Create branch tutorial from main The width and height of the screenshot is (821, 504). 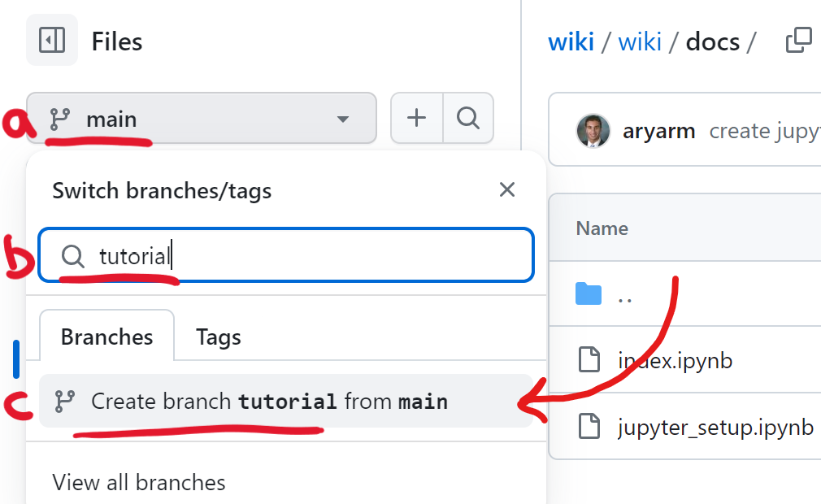click(286, 401)
